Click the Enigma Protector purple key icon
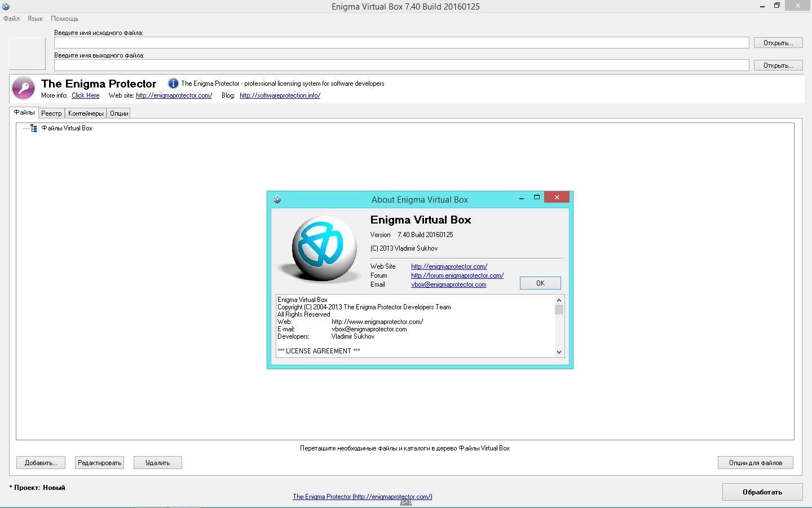This screenshot has height=508, width=812. point(24,88)
